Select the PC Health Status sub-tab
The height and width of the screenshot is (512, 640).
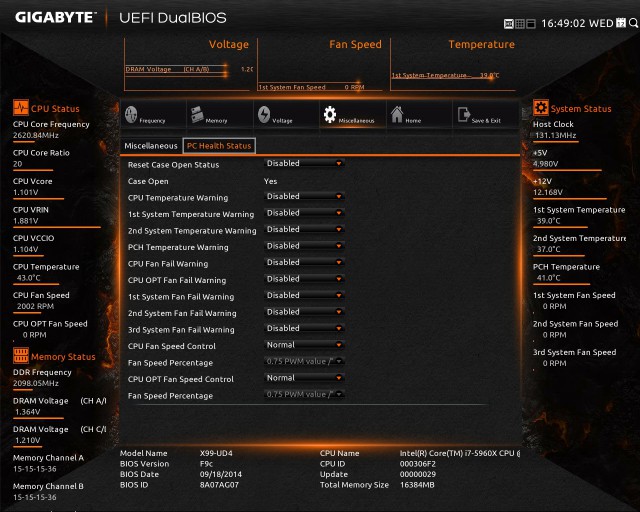click(x=219, y=146)
